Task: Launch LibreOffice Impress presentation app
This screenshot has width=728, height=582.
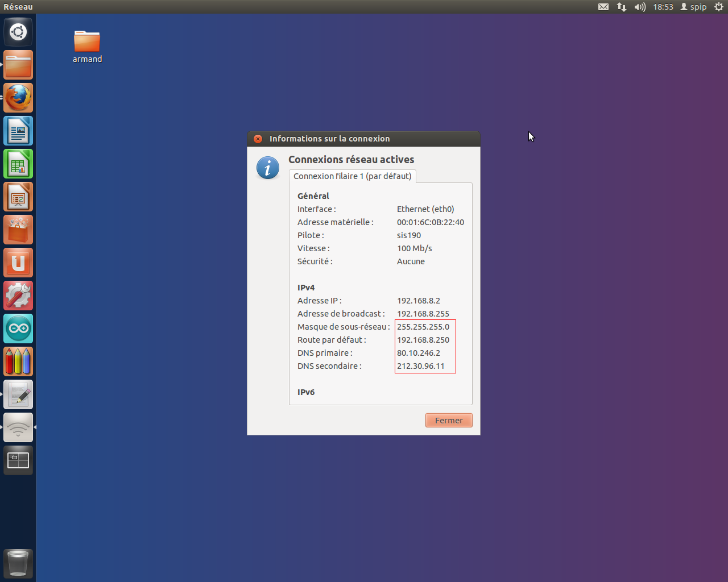Action: point(18,197)
